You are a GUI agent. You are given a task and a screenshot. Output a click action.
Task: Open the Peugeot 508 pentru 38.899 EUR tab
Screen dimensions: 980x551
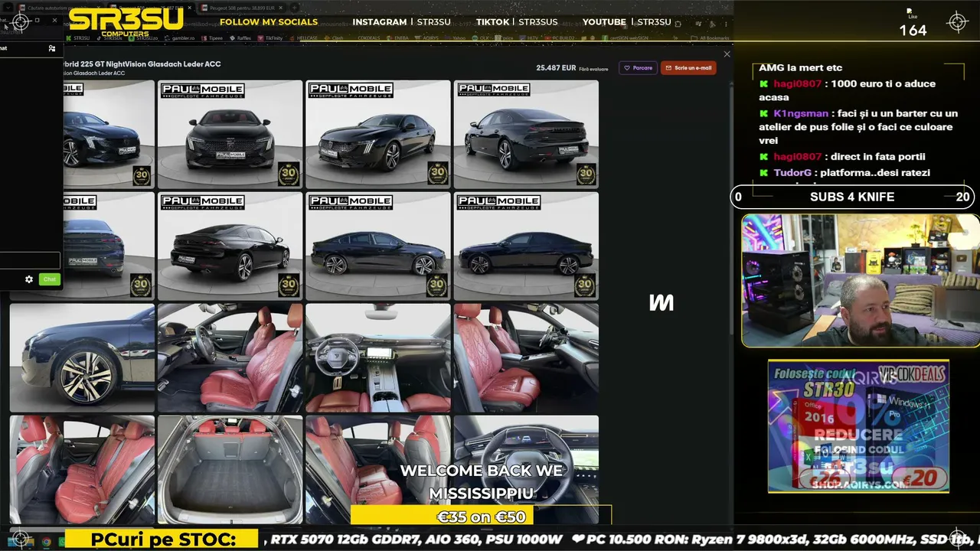click(242, 8)
